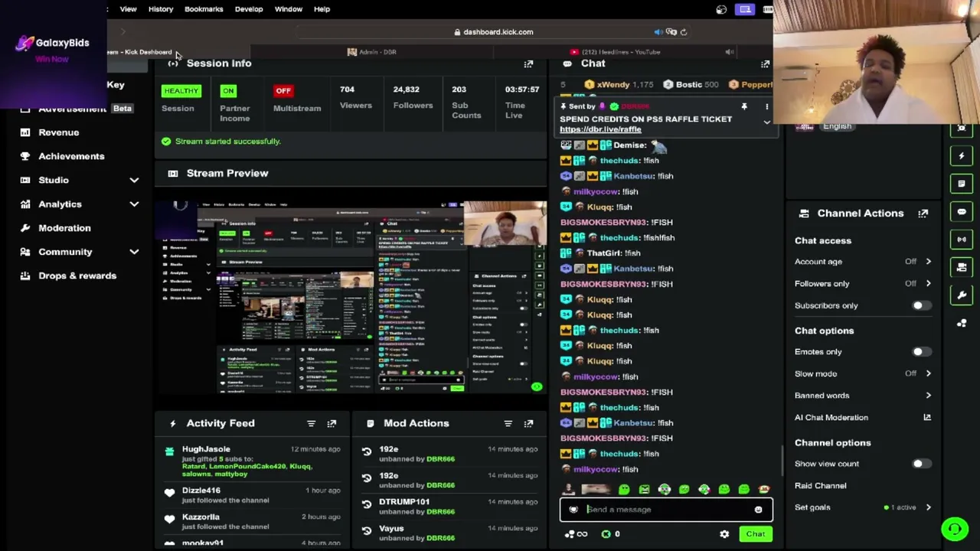
Task: Click the Stream Preview thumbnail
Action: (351, 298)
